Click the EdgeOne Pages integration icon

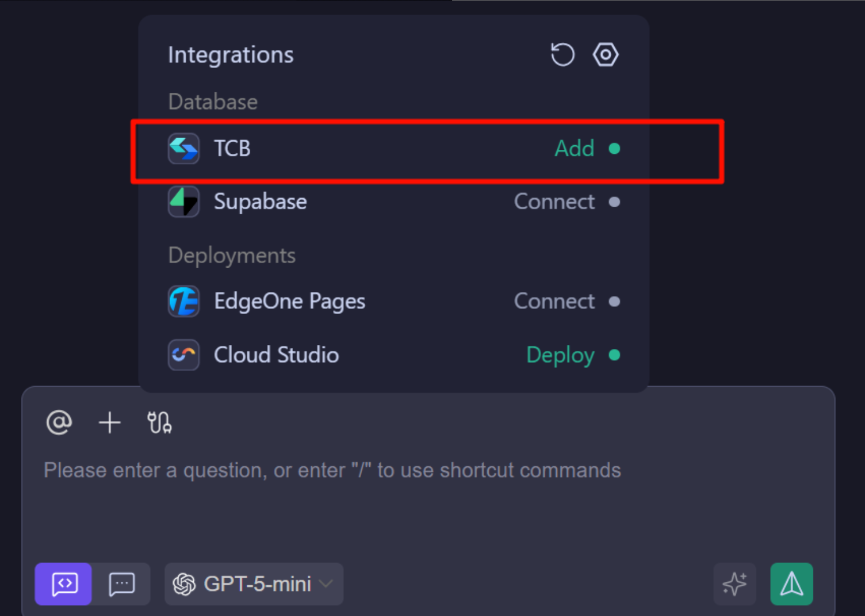[x=183, y=301]
